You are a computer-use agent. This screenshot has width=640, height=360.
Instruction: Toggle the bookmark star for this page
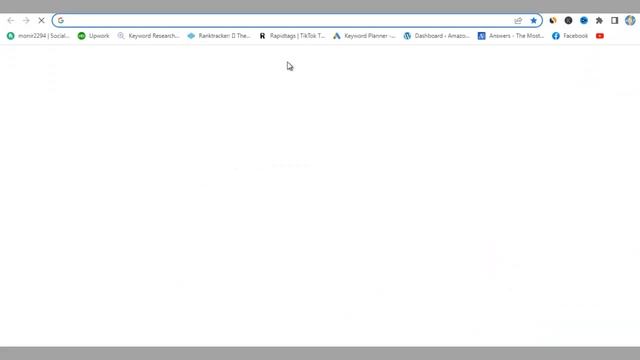click(x=533, y=20)
